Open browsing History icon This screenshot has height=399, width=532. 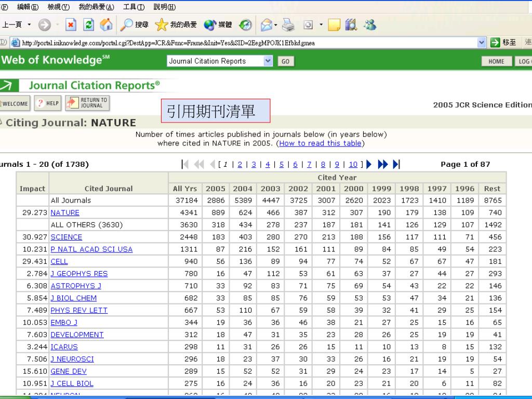click(x=245, y=24)
